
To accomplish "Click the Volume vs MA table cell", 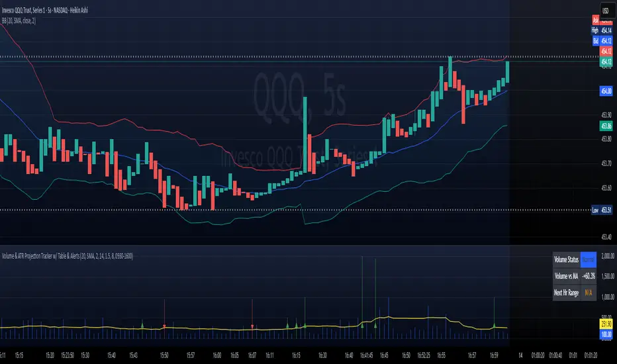I will 567,276.
